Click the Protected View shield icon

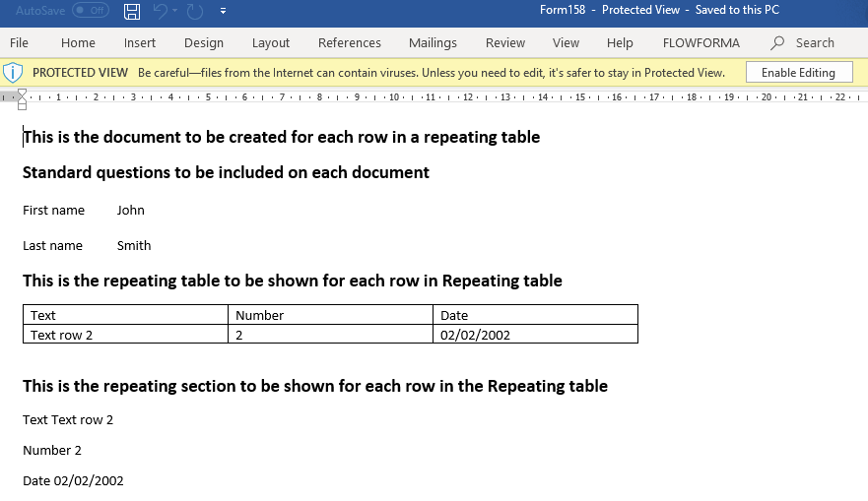[x=13, y=73]
